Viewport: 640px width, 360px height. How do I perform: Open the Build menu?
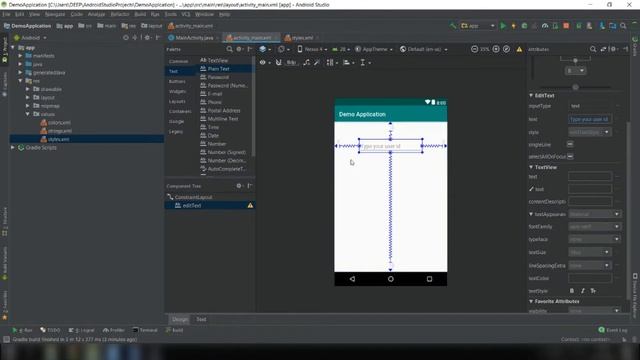click(x=140, y=14)
